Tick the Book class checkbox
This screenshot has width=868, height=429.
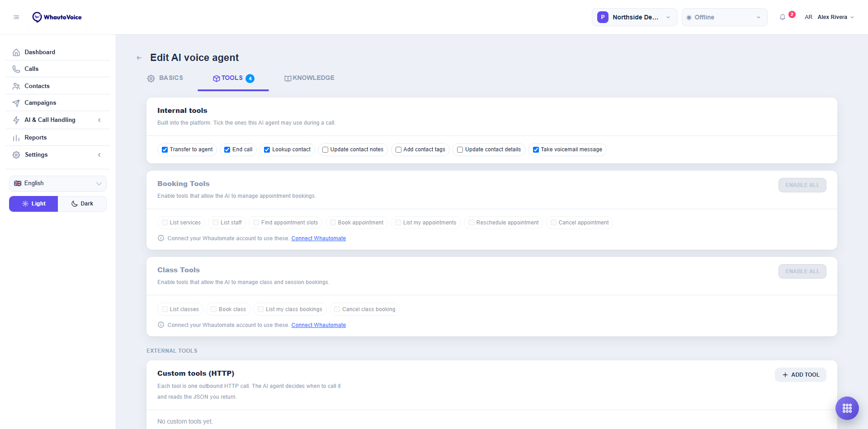coord(214,309)
